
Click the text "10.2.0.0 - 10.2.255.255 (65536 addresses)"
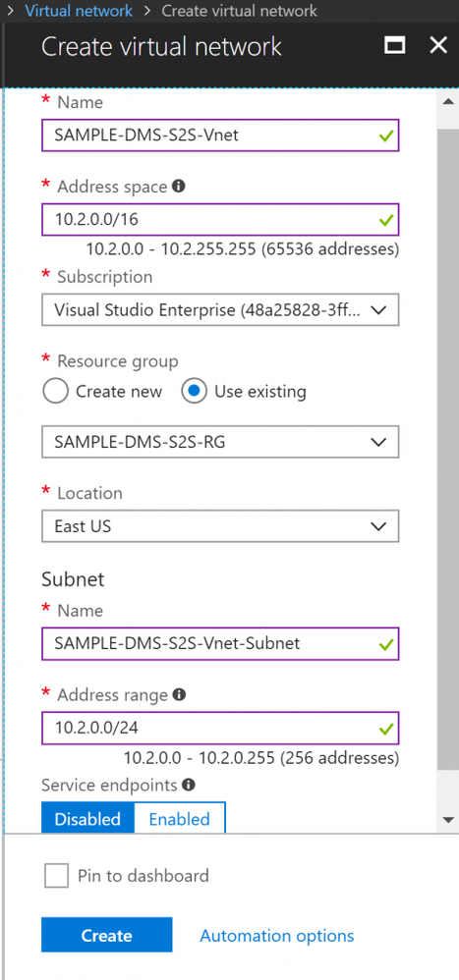[243, 249]
